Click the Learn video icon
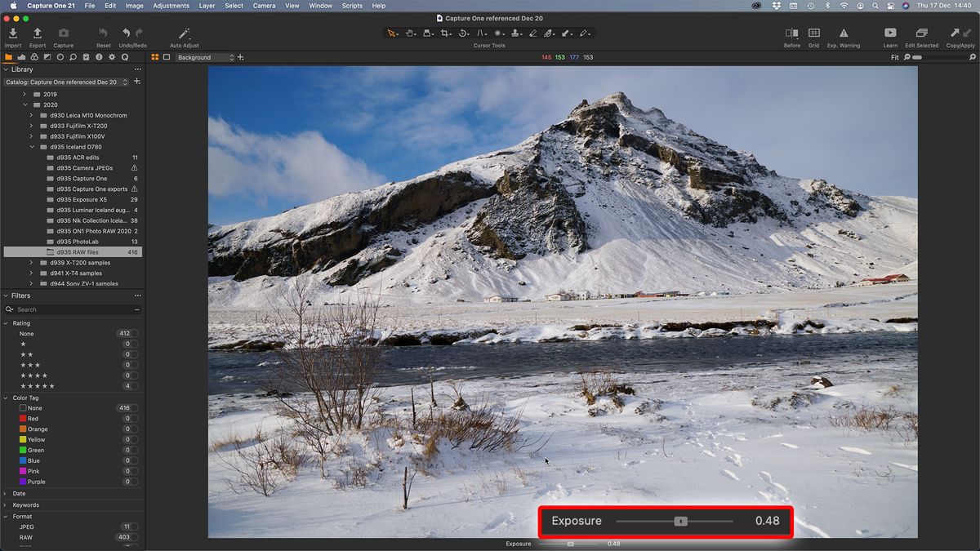 pos(890,34)
